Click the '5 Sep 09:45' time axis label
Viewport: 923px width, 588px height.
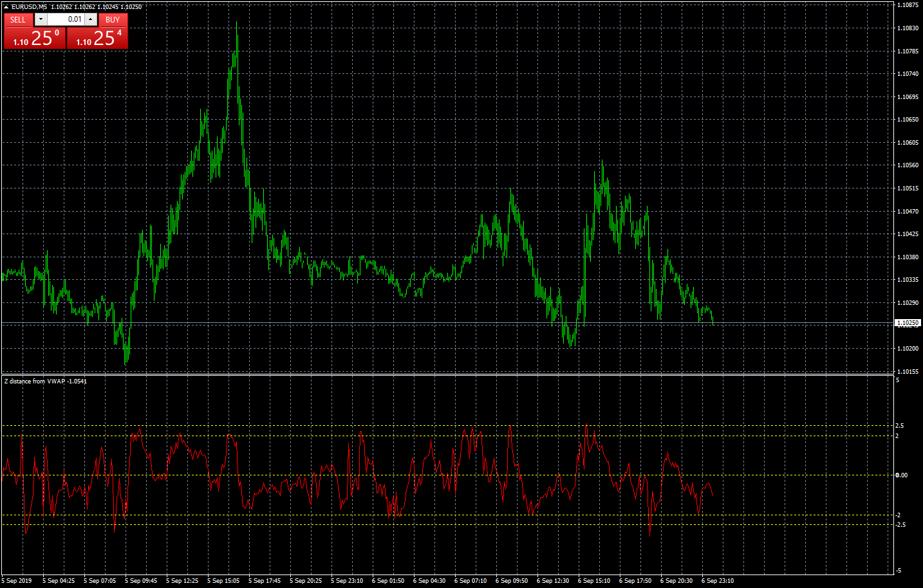141,581
